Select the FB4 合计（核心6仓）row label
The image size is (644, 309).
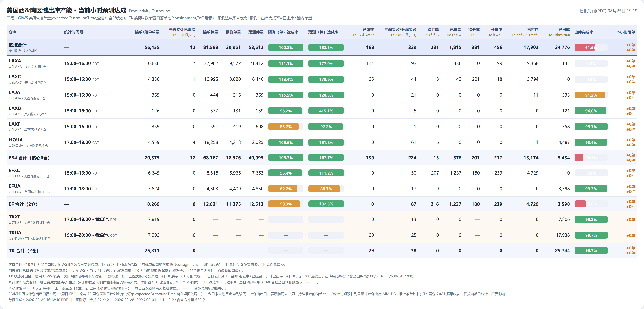click(x=29, y=158)
